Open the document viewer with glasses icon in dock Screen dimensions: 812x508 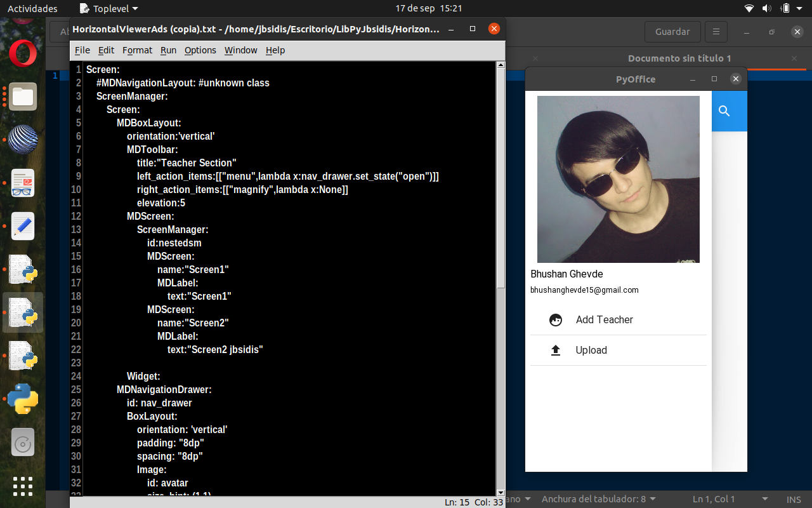coord(23,183)
